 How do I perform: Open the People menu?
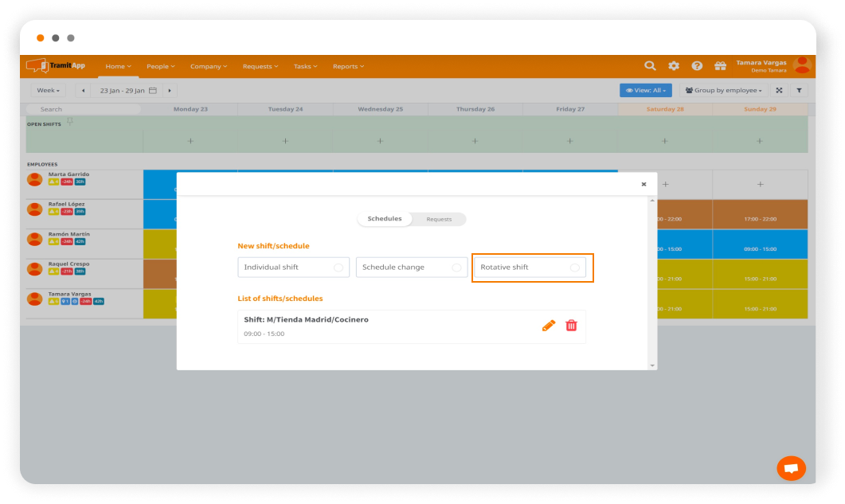pos(160,66)
